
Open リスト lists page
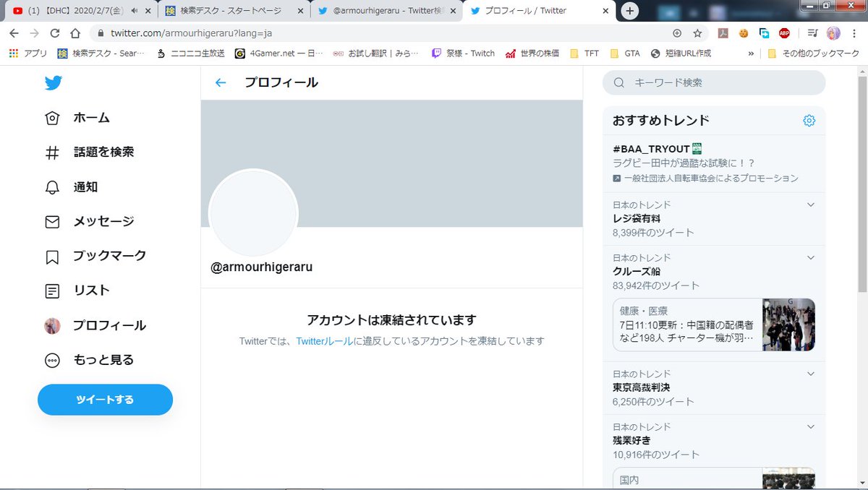coord(77,291)
